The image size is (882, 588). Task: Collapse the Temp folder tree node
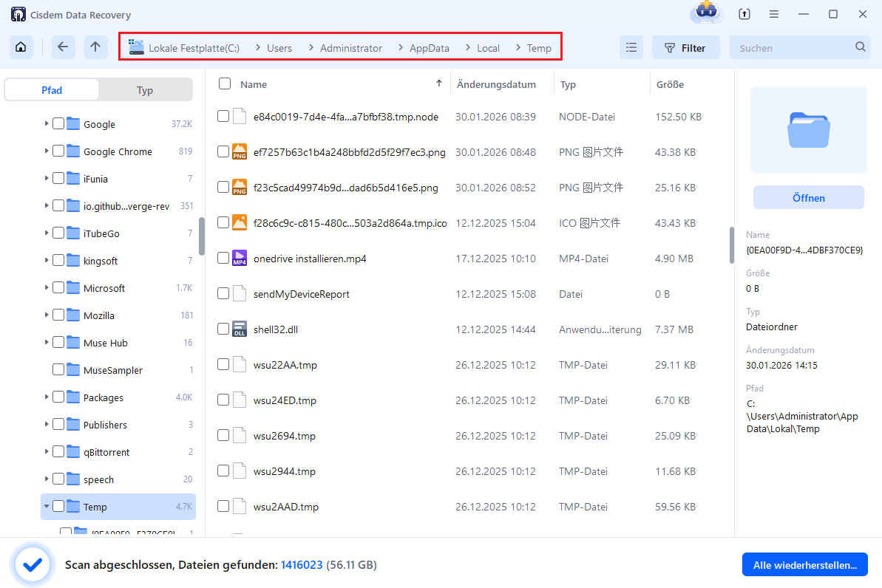(x=47, y=507)
